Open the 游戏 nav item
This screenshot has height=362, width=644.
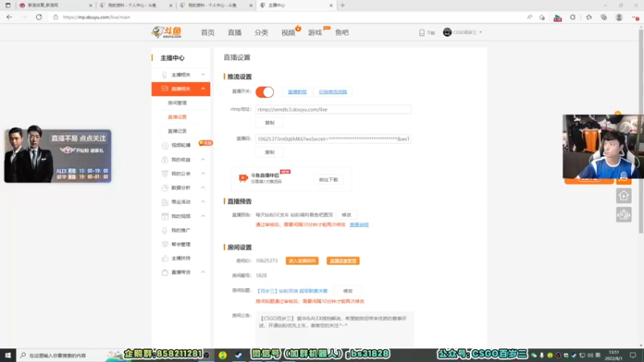coord(315,32)
